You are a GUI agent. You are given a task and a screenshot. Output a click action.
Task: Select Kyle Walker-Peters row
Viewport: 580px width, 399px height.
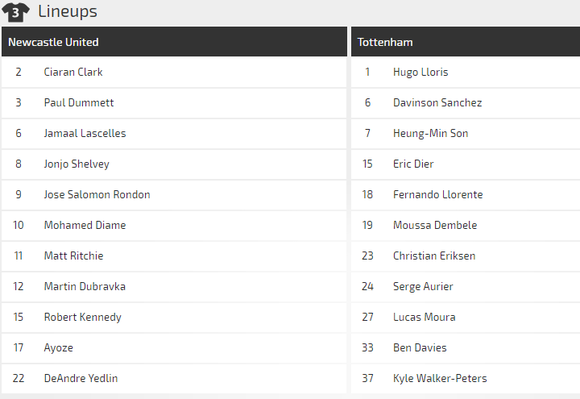pyautogui.click(x=465, y=378)
